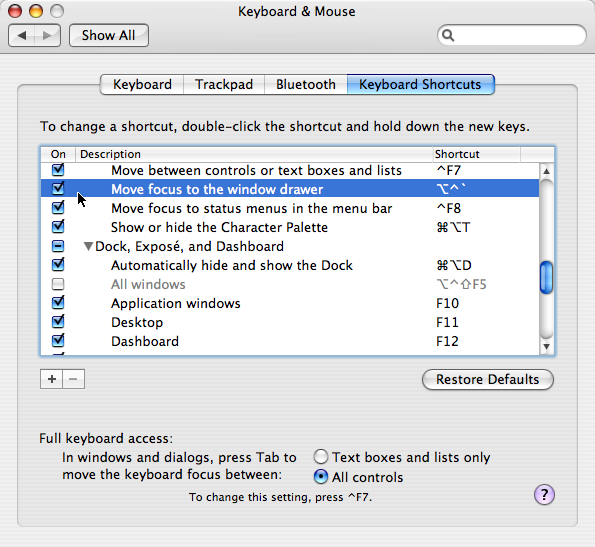
Task: Click the Show All button
Action: point(109,35)
